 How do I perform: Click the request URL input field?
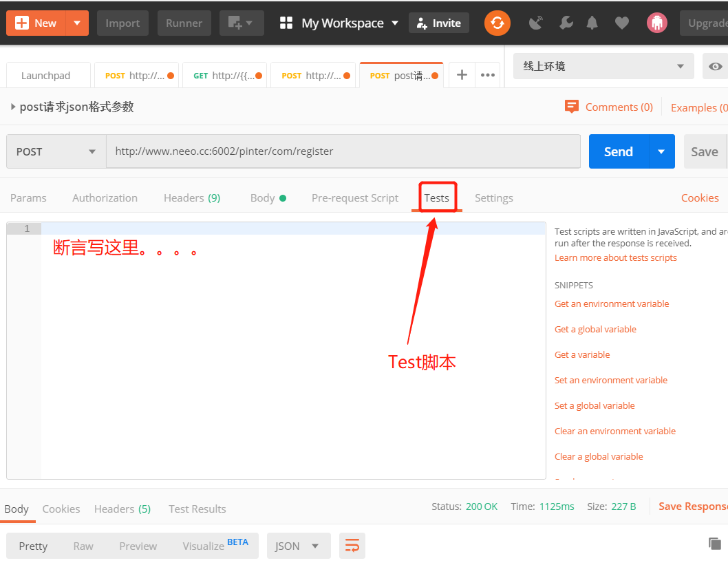343,151
